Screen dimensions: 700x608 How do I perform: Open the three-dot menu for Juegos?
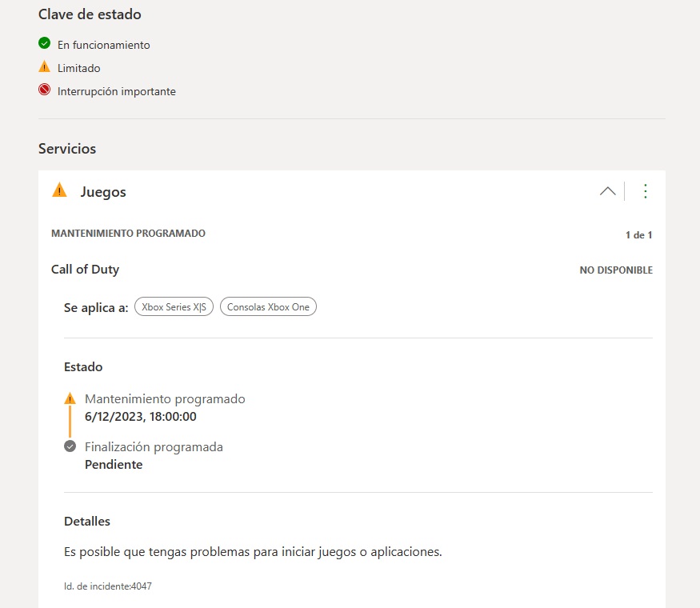[x=646, y=191]
